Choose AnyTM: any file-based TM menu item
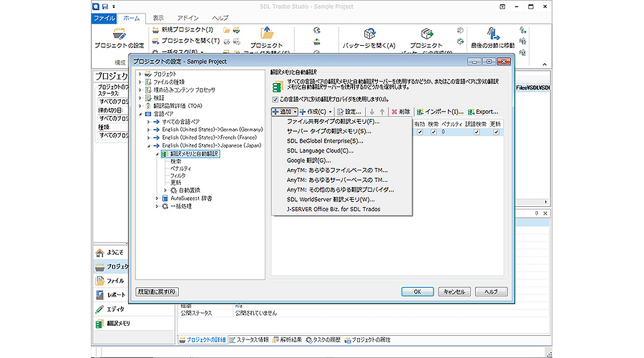644x358 pixels. point(341,170)
